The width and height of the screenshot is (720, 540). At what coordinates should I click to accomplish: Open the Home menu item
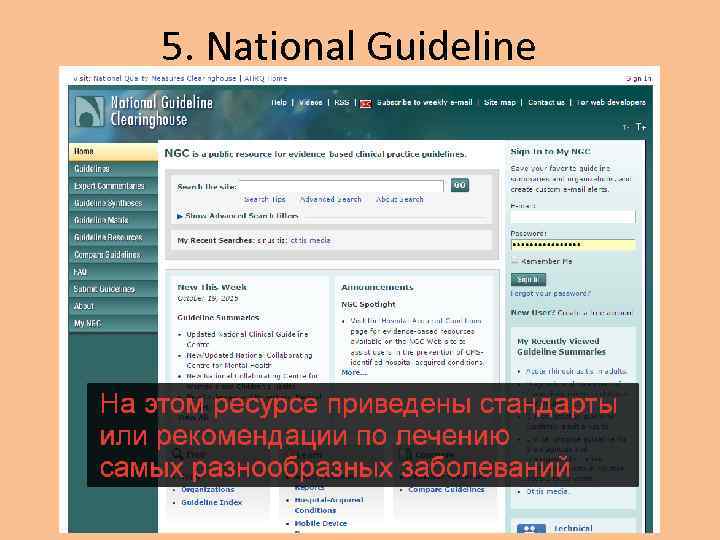point(113,152)
